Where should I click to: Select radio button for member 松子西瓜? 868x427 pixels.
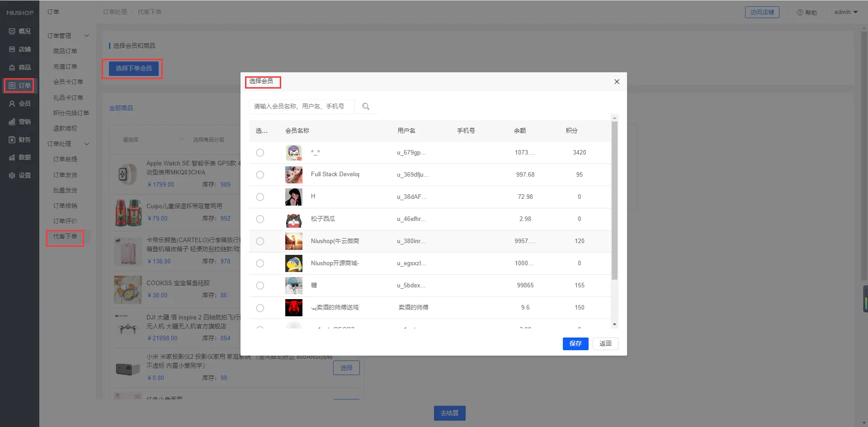(260, 219)
